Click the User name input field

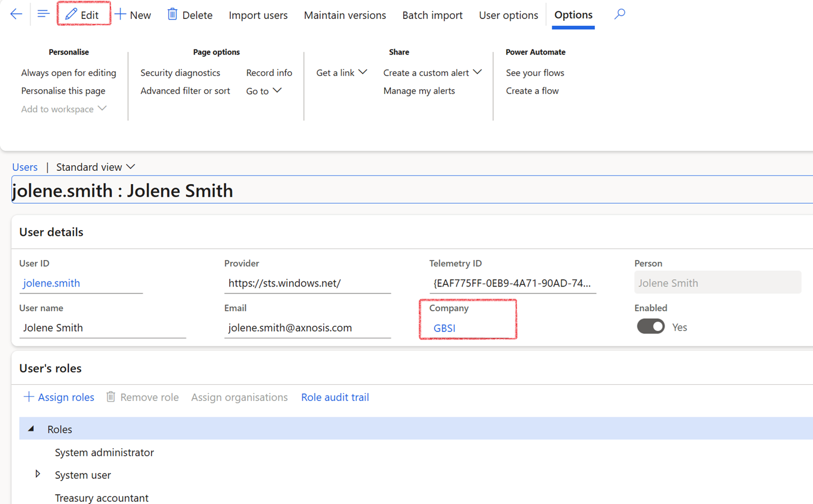tap(102, 327)
